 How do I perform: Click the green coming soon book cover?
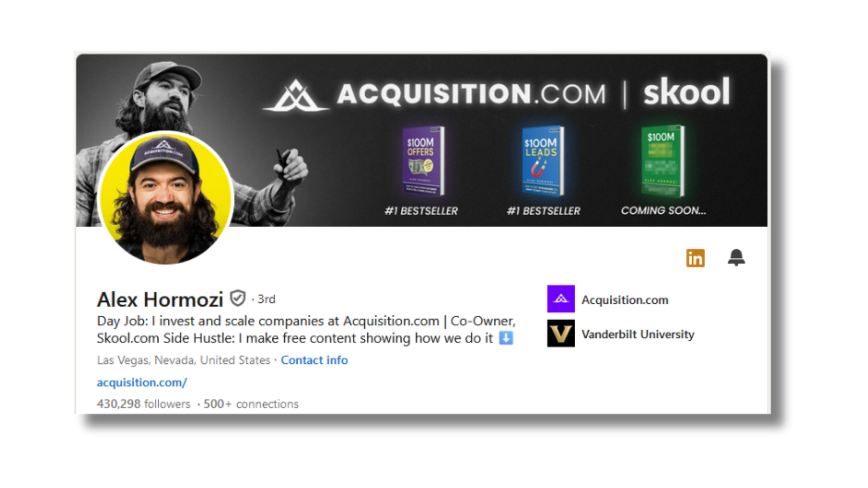663,161
